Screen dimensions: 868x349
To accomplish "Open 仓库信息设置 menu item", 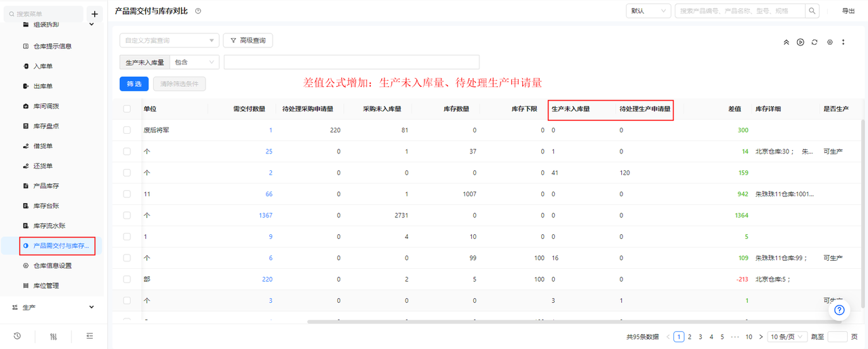I will 54,265.
